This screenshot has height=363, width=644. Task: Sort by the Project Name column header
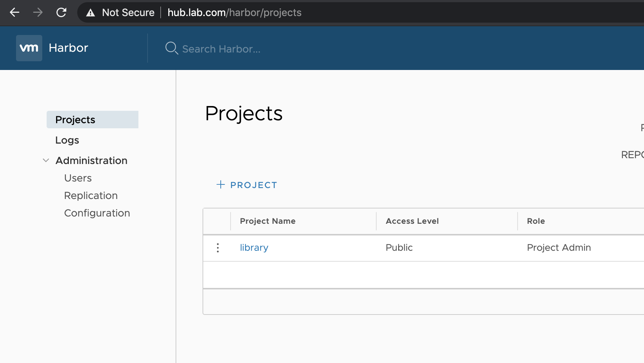pyautogui.click(x=268, y=221)
